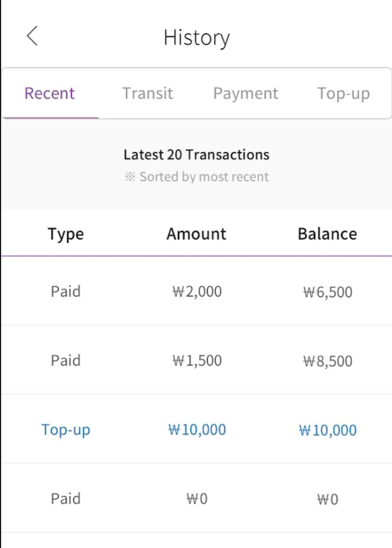Select the Payment tab

pos(246,93)
